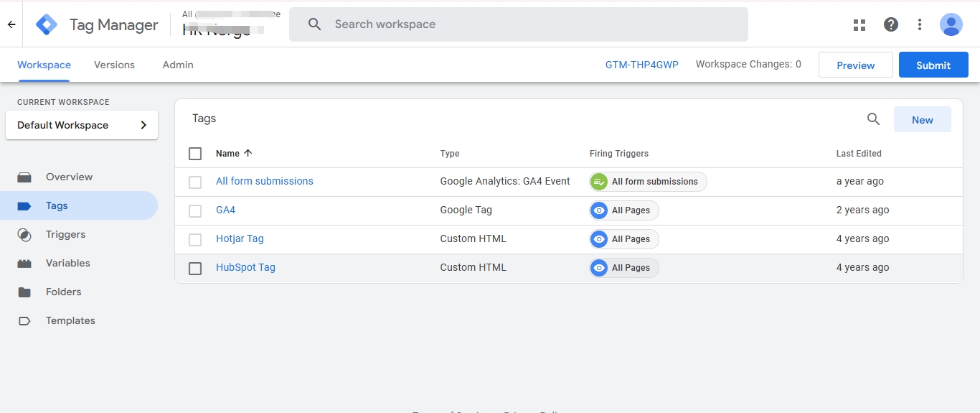980x413 pixels.
Task: Open the Hotjar Tag link
Action: (x=240, y=238)
